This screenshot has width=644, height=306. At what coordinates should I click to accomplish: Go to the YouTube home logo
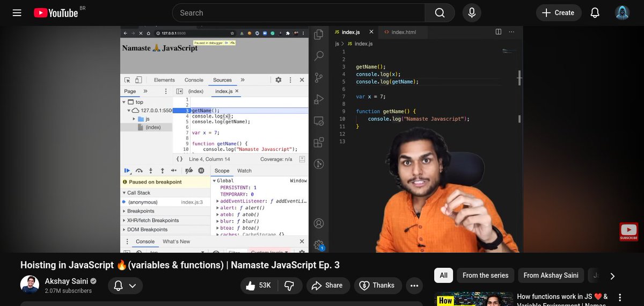click(x=55, y=13)
